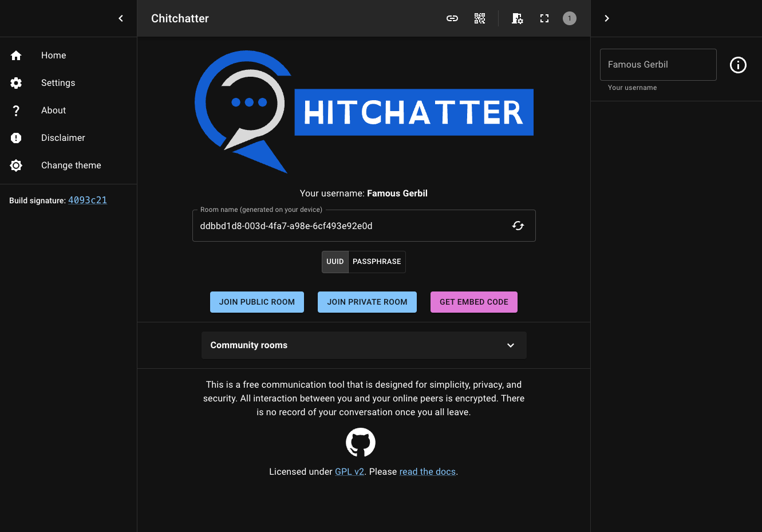Screen dimensions: 762x532
Task: Select Change theme in the sidebar
Action: 68,165
